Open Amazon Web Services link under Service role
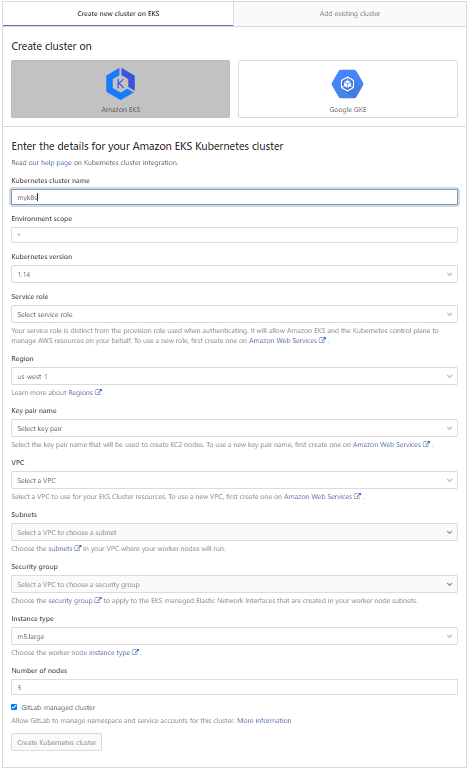Image resolution: width=468 pixels, height=771 pixels. click(x=283, y=340)
